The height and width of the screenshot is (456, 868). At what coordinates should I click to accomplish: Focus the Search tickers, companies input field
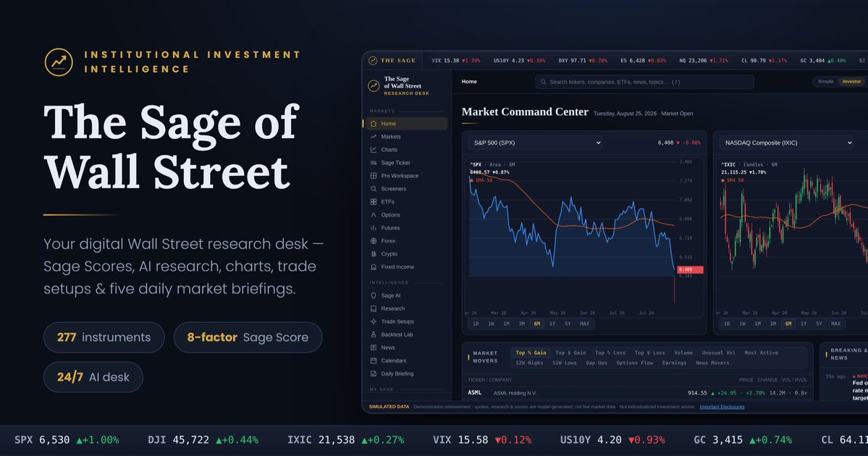pos(644,82)
